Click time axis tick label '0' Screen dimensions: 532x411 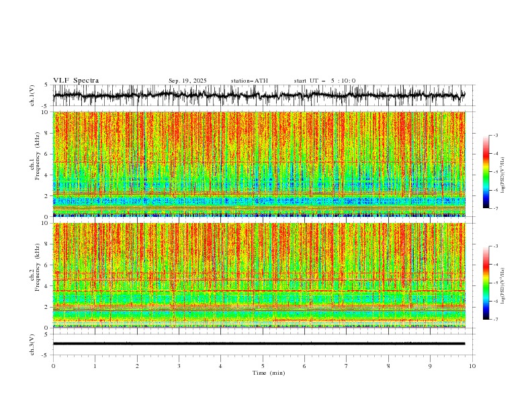coord(53,366)
